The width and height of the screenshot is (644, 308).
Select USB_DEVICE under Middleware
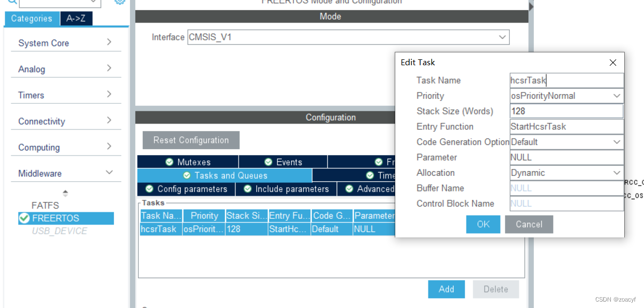click(59, 231)
